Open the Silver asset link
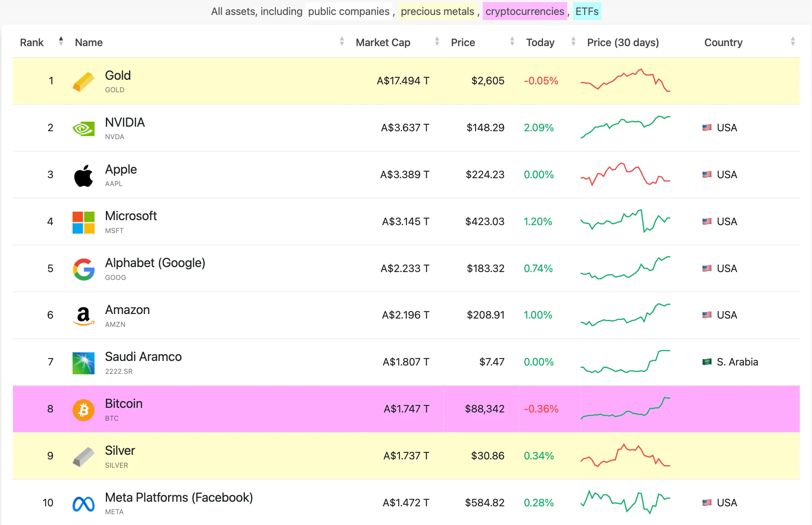The image size is (812, 525). coord(120,451)
